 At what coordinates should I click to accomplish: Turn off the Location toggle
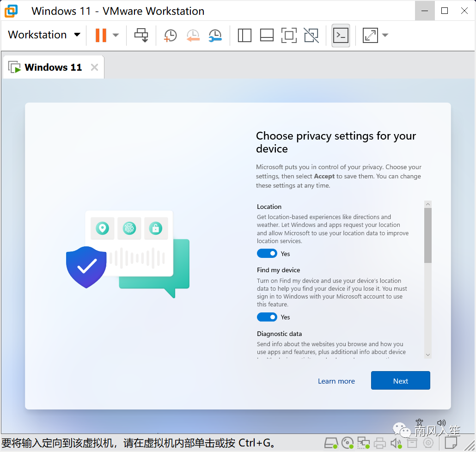point(267,253)
